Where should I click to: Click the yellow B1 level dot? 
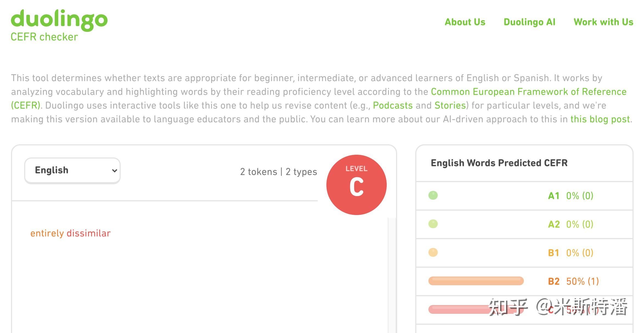coord(433,253)
